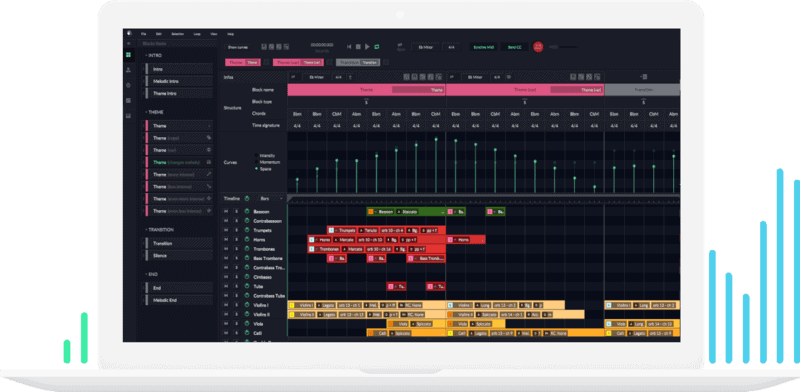Open the 4/4 time signature box in the top toolbar
Screen dimensions: 800x392
(451, 47)
